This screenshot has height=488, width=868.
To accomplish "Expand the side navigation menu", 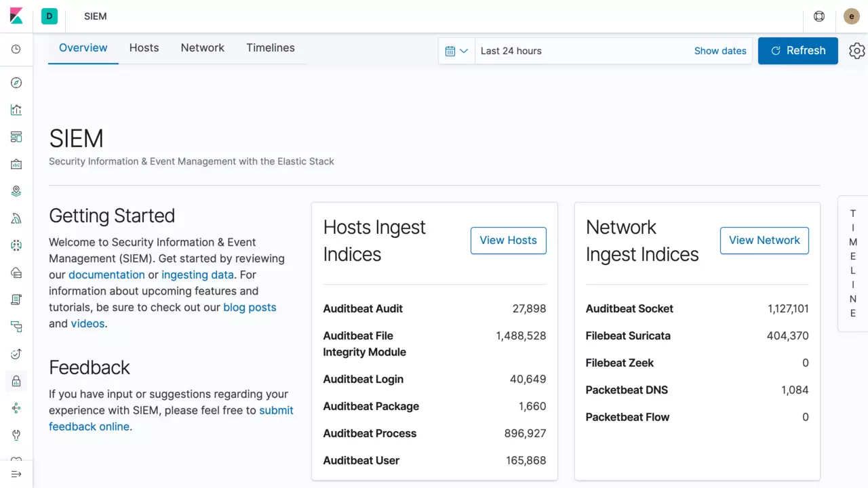I will tap(16, 474).
